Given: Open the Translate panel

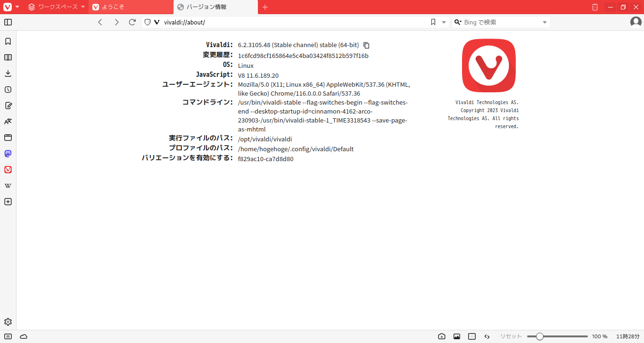Looking at the screenshot, I should pos(8,122).
